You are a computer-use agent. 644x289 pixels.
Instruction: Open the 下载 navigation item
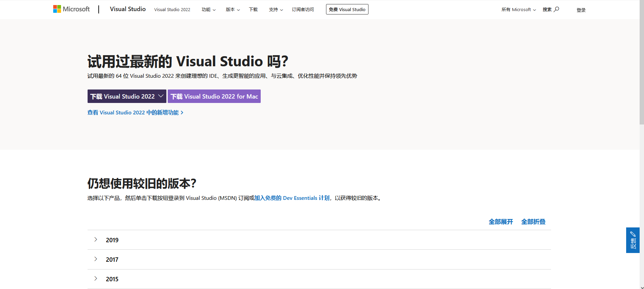(x=253, y=9)
